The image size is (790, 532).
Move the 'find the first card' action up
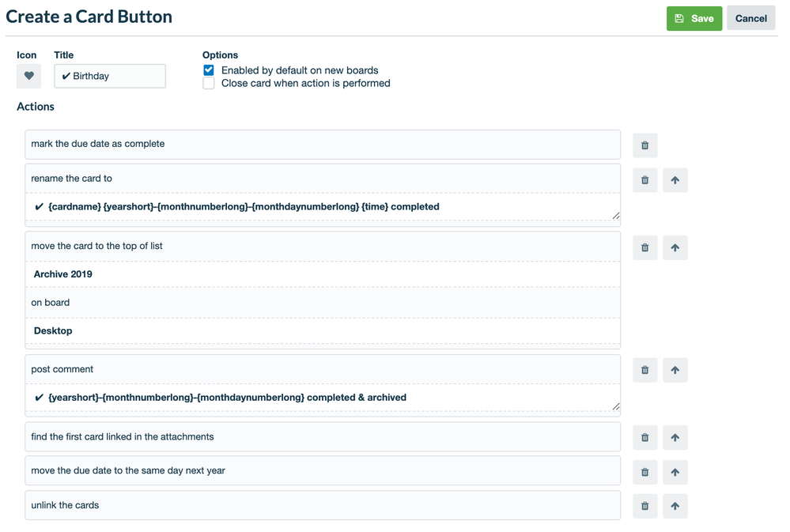coord(675,437)
